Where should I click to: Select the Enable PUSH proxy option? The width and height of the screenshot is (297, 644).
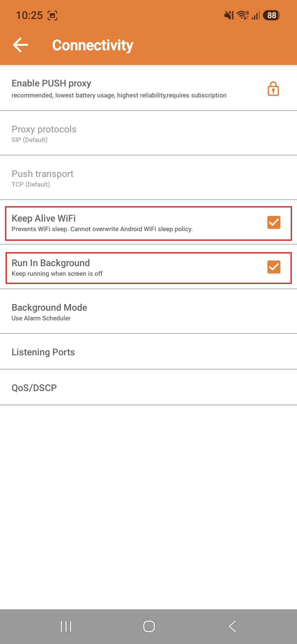(x=148, y=88)
